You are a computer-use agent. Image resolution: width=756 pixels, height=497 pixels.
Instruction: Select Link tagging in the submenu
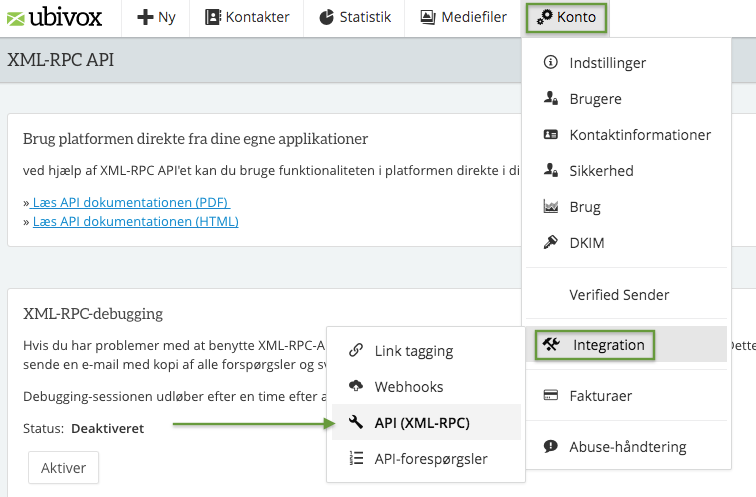click(413, 351)
